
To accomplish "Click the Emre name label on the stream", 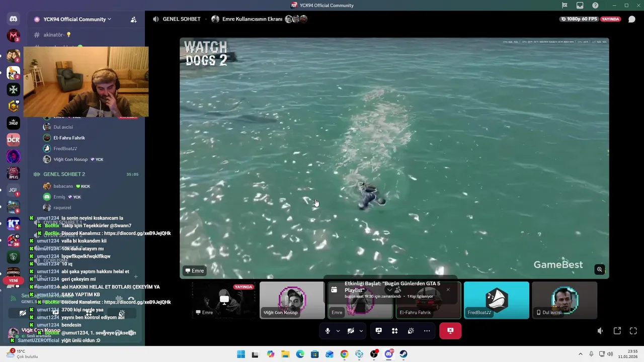I will click(x=195, y=270).
